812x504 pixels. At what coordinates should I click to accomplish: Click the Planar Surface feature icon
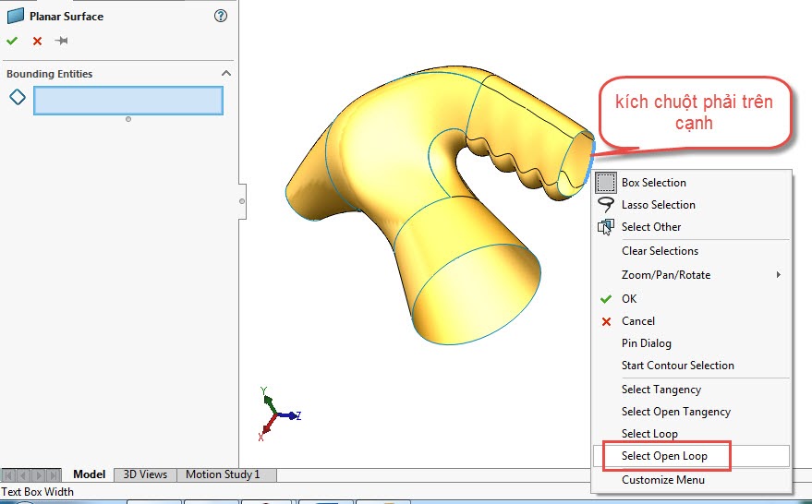pos(16,16)
